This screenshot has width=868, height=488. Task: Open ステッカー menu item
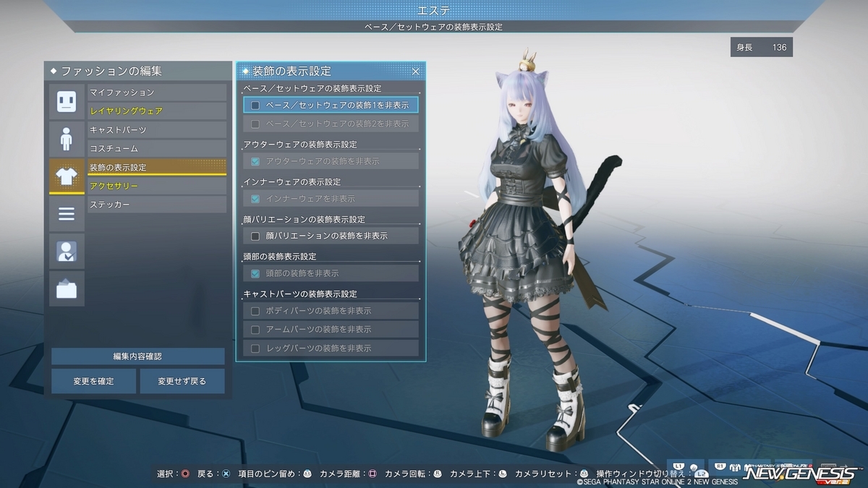click(157, 205)
